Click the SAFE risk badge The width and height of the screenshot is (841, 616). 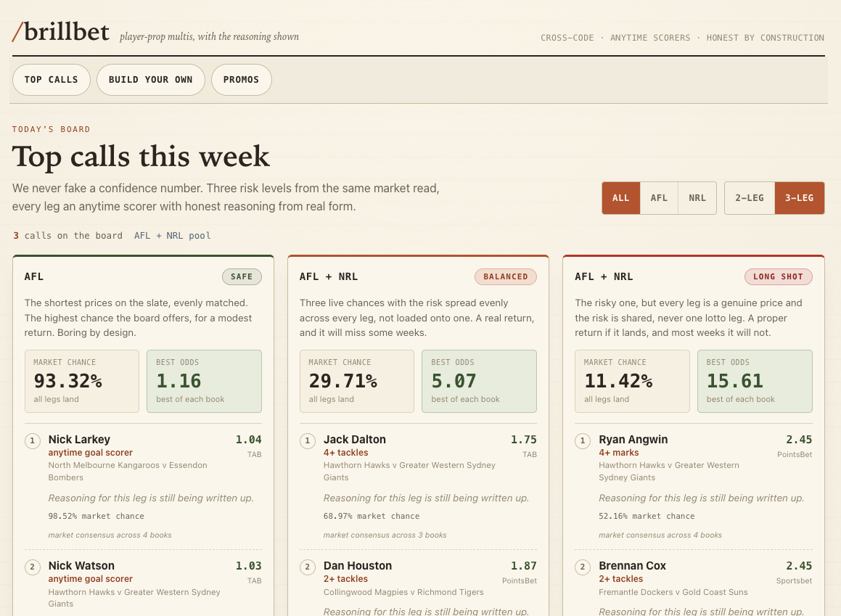pos(242,276)
